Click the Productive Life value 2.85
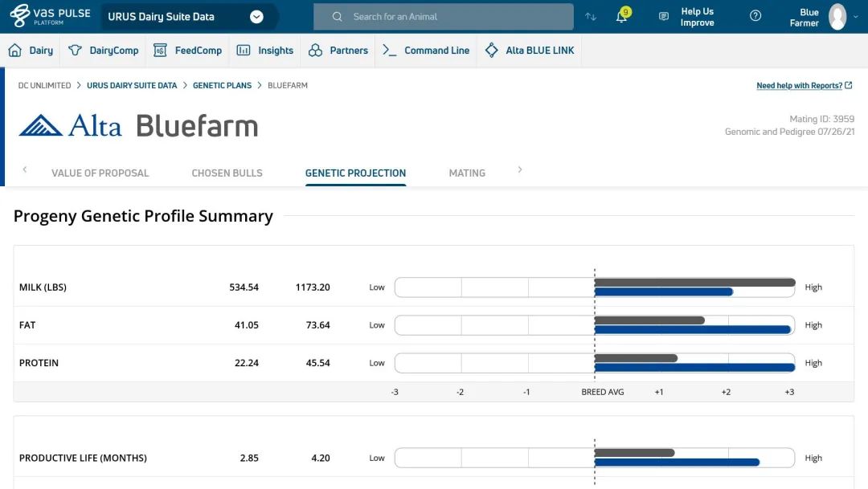 [x=249, y=458]
